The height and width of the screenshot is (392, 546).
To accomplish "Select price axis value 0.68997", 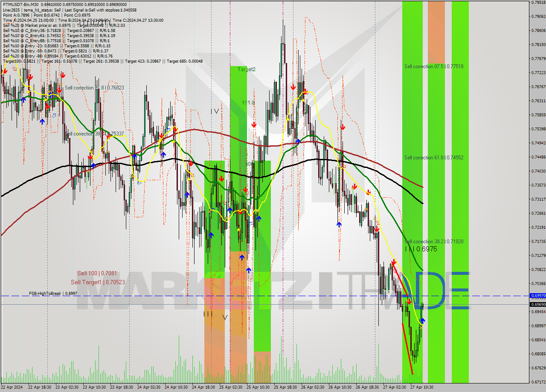I will point(539,326).
